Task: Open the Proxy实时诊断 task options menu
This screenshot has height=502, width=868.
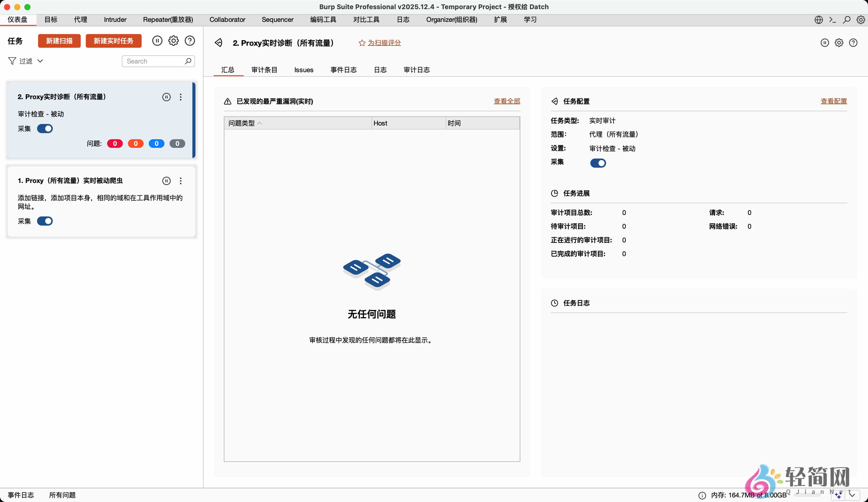Action: click(180, 97)
